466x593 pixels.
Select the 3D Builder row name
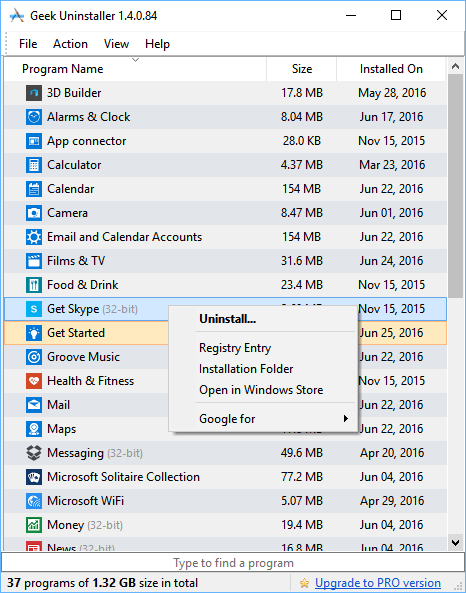pos(74,93)
